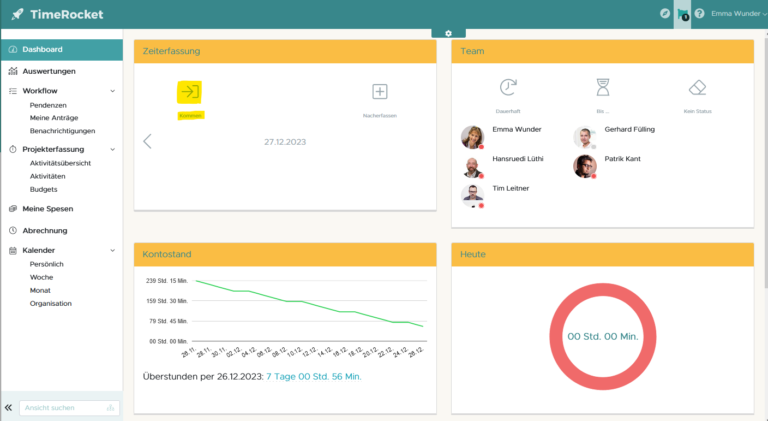Image resolution: width=768 pixels, height=421 pixels.
Task: Click the 'Ansicht suchen' search field
Action: coord(62,408)
